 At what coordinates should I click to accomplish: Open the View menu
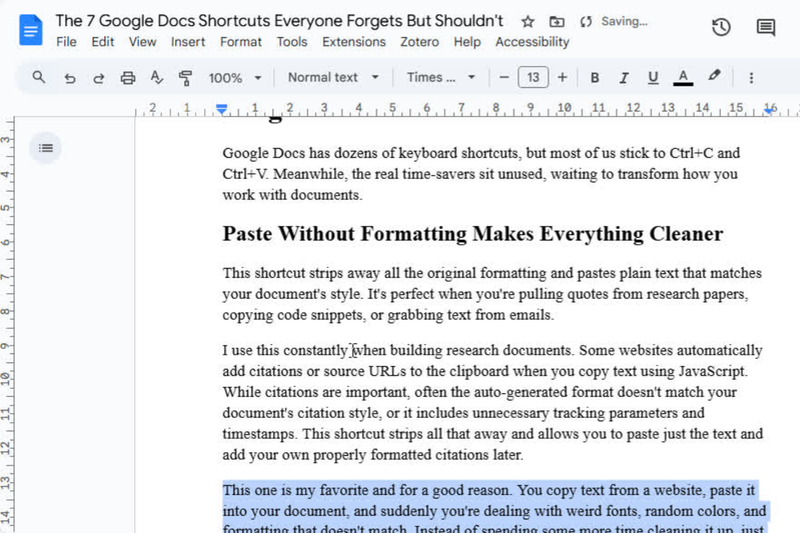tap(142, 42)
